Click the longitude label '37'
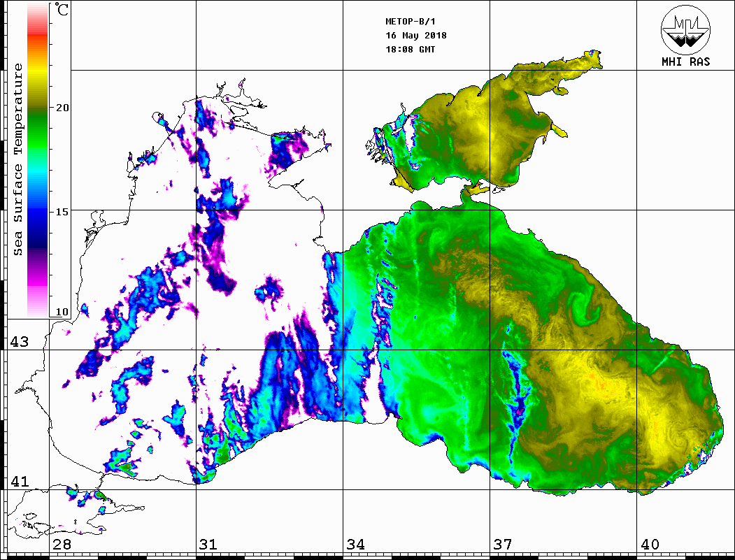This screenshot has width=735, height=560. [x=503, y=545]
